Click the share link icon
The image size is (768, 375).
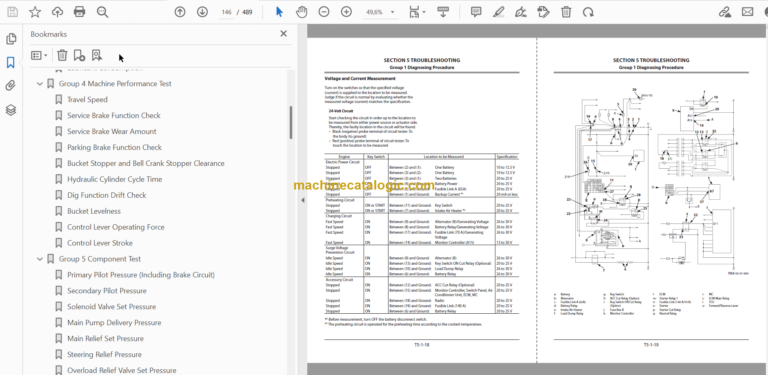725,12
